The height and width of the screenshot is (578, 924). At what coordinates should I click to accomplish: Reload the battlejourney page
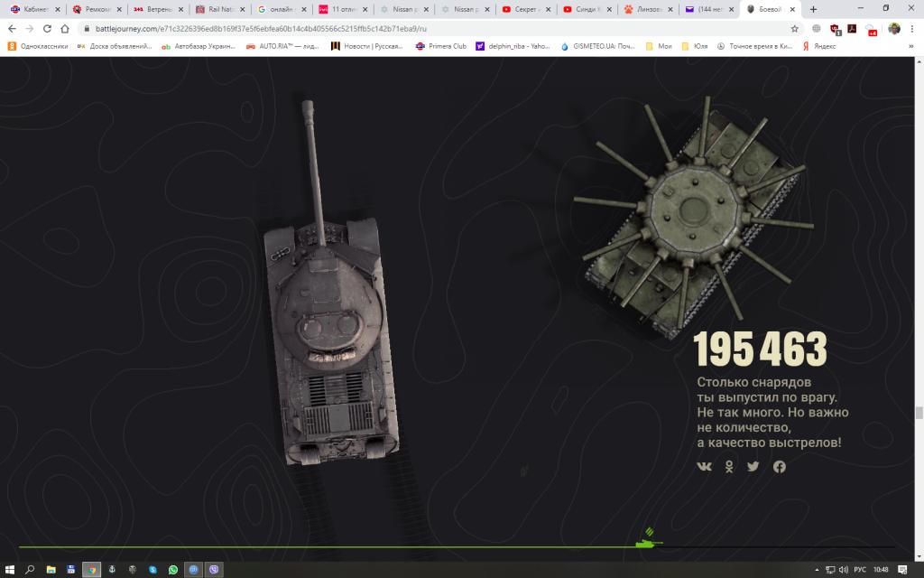(47, 28)
